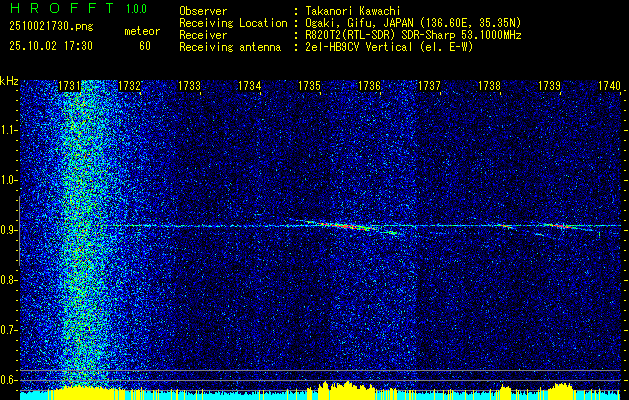Click the 1732 time marker
629x400 pixels.
[130, 86]
